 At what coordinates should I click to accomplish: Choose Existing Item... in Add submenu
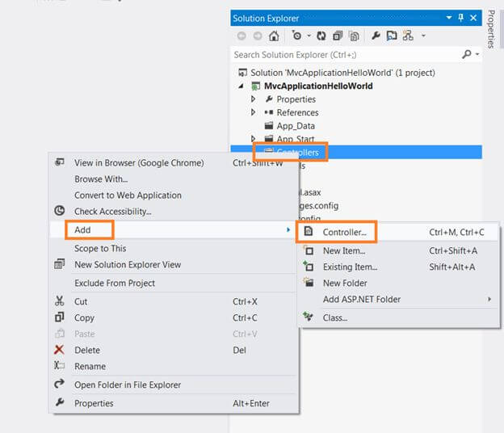pyautogui.click(x=398, y=267)
